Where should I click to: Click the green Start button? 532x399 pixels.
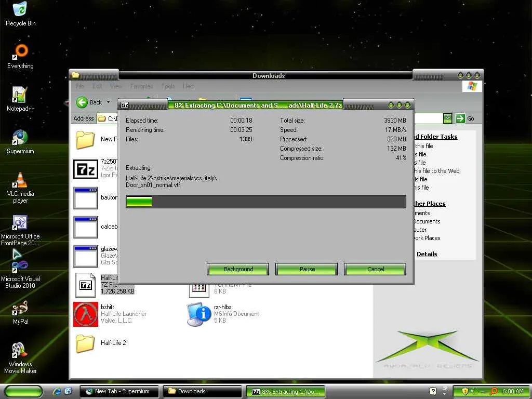[23, 391]
